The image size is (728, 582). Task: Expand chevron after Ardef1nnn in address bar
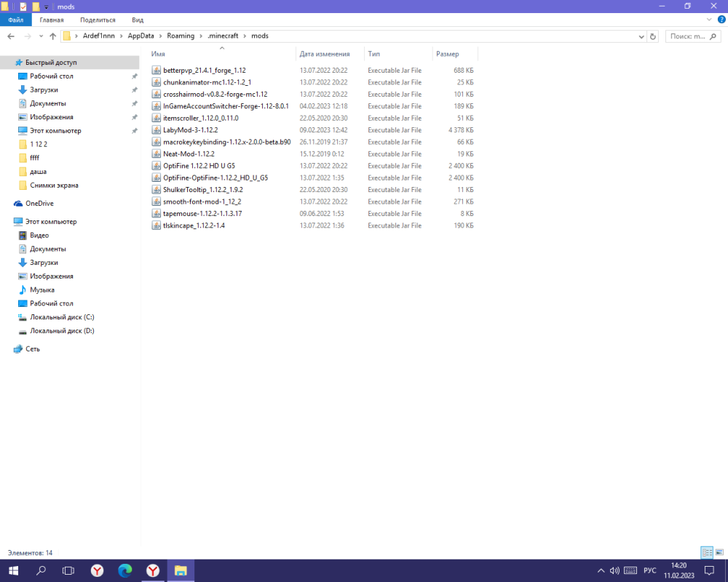click(121, 36)
